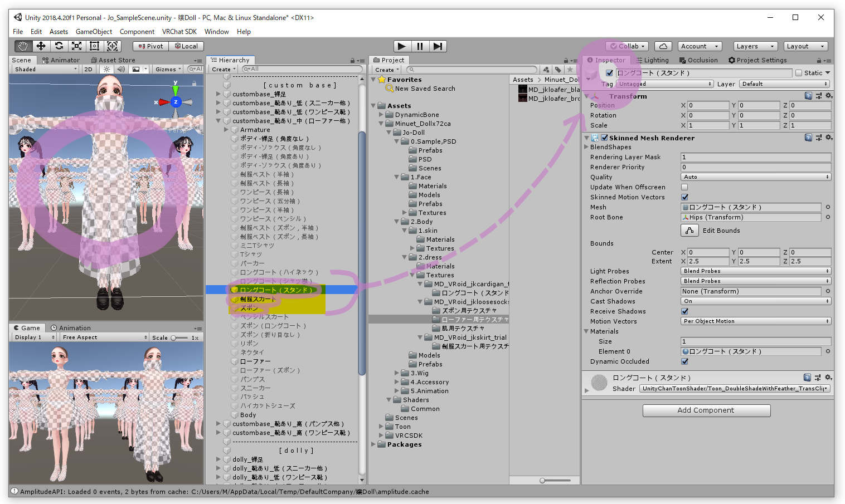
Task: Open the Layout dropdown
Action: (x=805, y=46)
